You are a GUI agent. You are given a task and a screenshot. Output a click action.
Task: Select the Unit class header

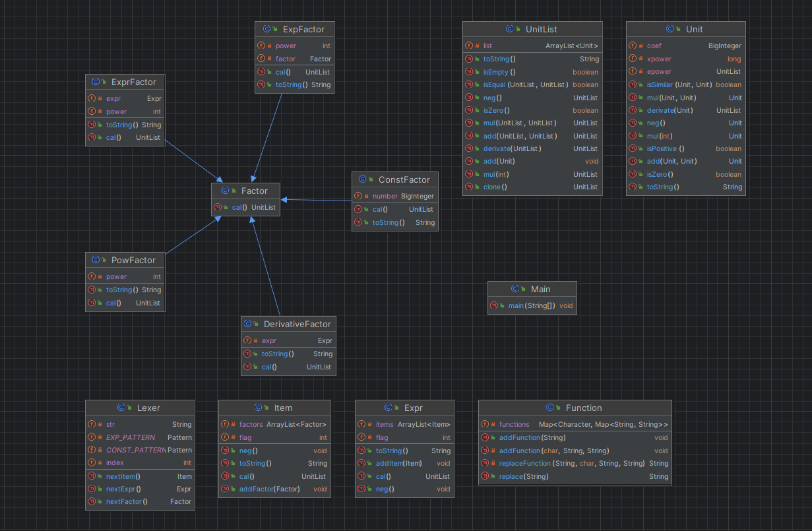[686, 29]
